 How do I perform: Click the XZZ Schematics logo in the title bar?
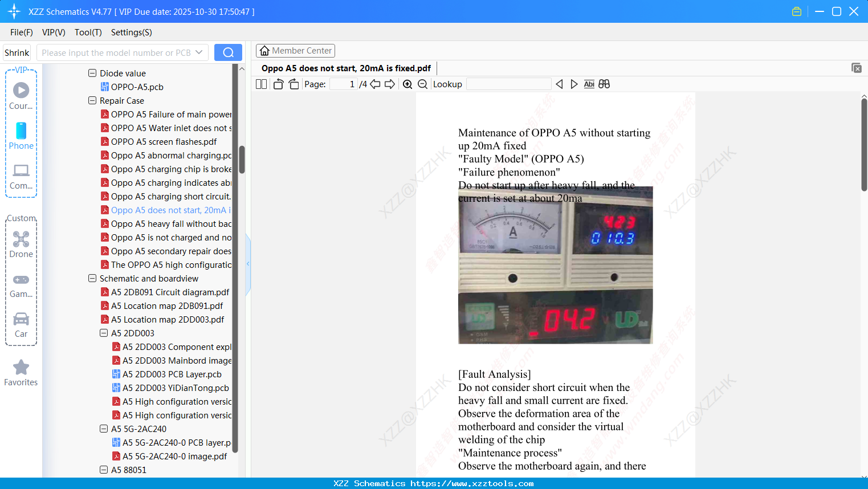pyautogui.click(x=14, y=11)
